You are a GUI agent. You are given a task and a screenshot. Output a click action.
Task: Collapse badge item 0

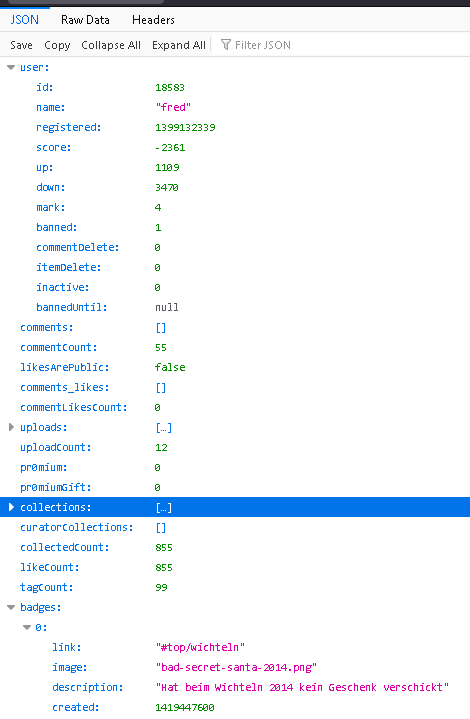point(27,627)
